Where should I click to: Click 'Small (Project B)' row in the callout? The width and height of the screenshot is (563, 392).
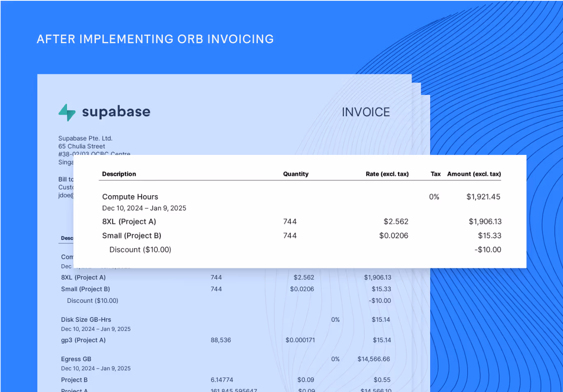tap(132, 235)
